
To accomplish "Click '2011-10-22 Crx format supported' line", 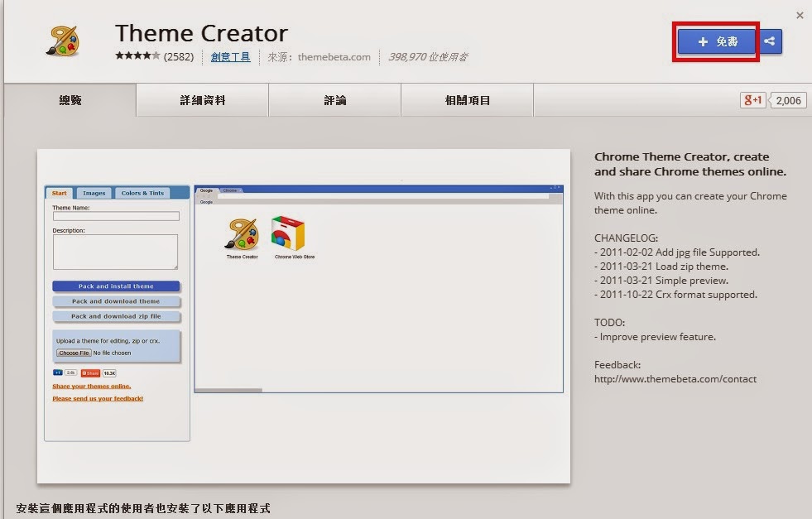I will (675, 295).
